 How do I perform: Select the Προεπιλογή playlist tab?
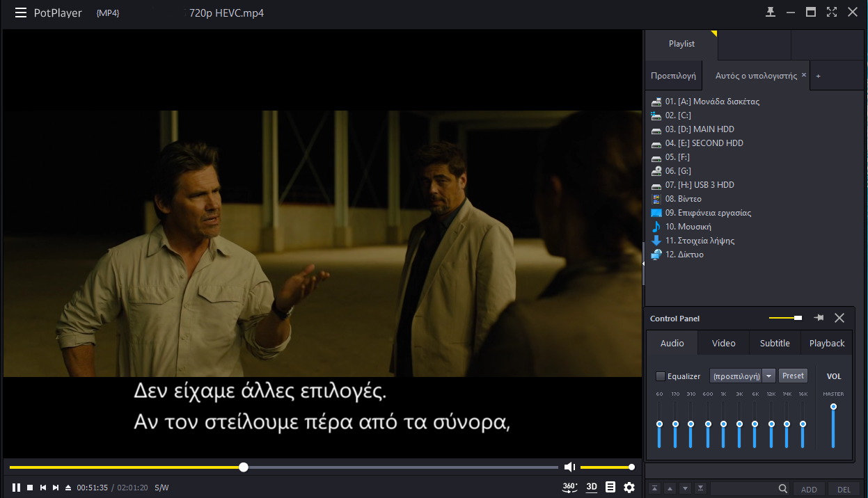673,76
